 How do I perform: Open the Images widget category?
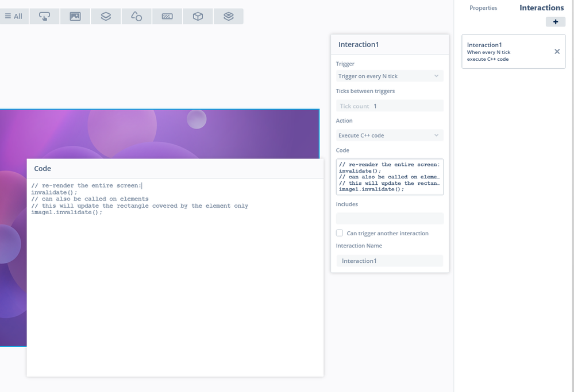[x=75, y=17]
